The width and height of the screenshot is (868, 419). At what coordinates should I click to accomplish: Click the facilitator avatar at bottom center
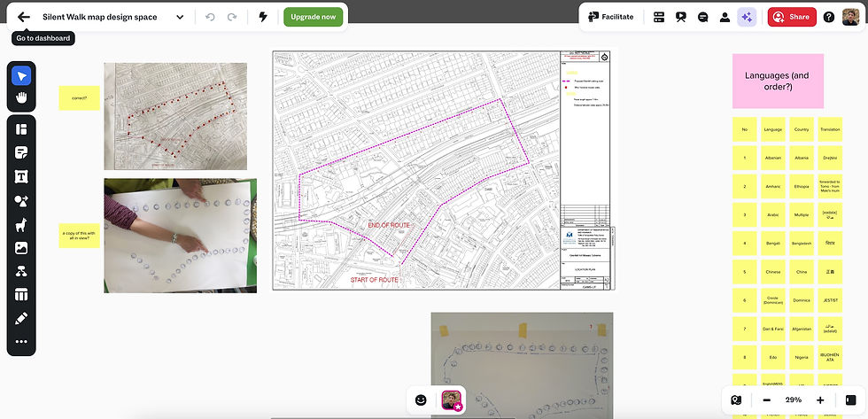(x=451, y=400)
